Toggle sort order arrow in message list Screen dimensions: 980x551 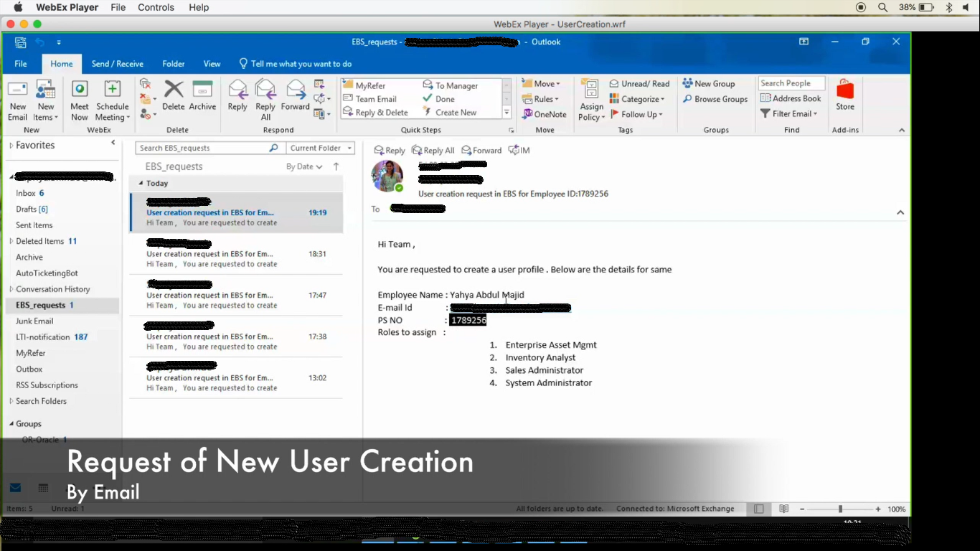pyautogui.click(x=336, y=166)
